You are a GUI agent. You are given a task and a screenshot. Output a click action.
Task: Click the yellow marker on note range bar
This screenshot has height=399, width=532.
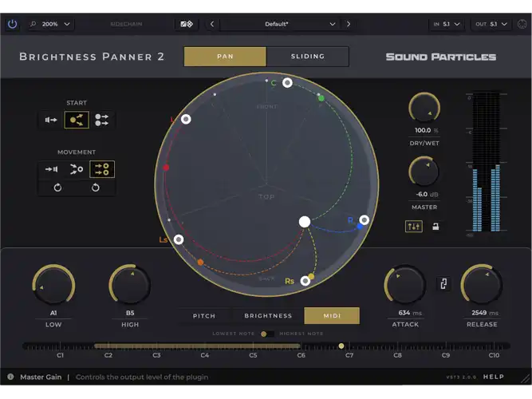341,346
